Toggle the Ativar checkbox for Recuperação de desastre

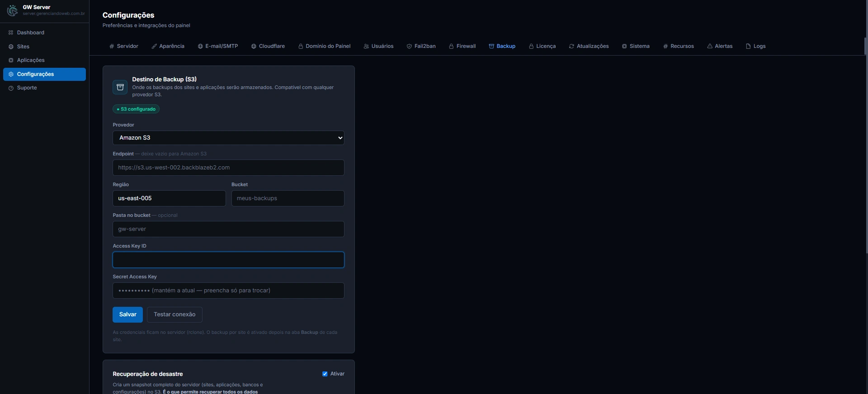tap(325, 374)
